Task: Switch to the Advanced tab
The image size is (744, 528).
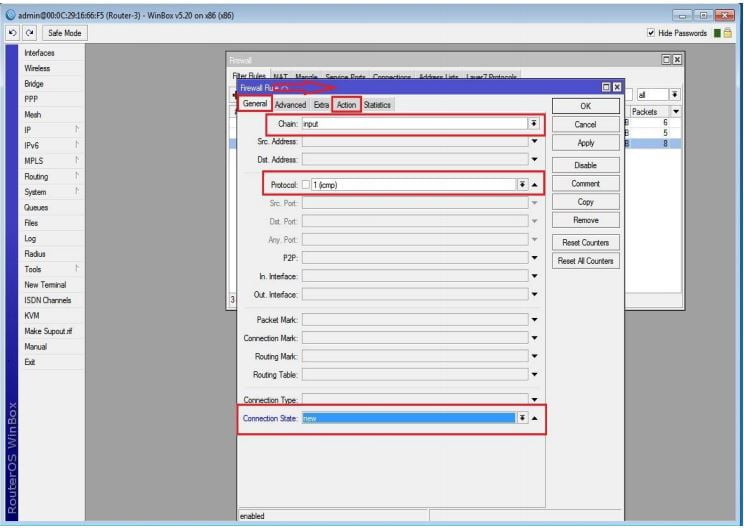Action: [291, 105]
